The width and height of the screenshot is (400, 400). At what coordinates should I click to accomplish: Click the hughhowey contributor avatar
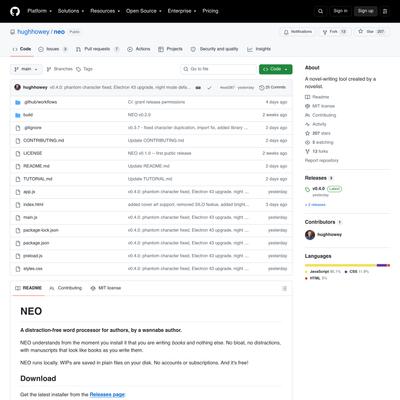(310, 235)
